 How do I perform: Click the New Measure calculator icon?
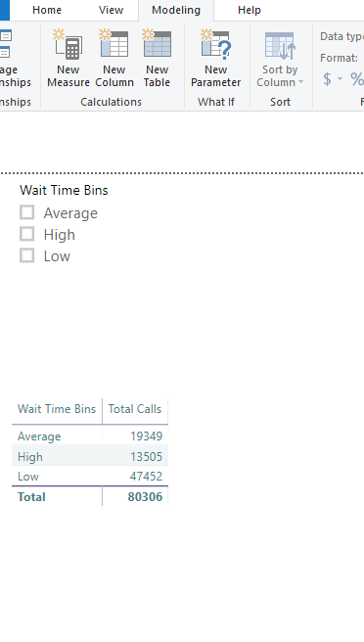pos(68,44)
